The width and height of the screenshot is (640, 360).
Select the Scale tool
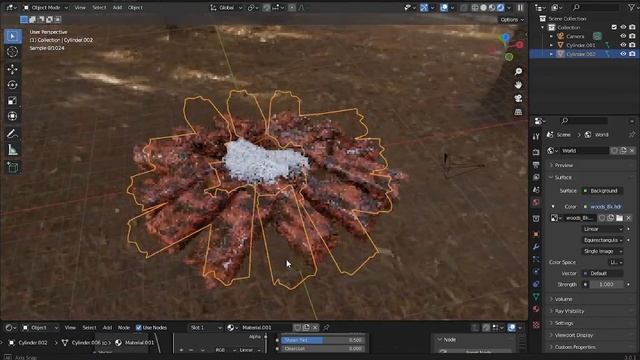click(x=12, y=100)
